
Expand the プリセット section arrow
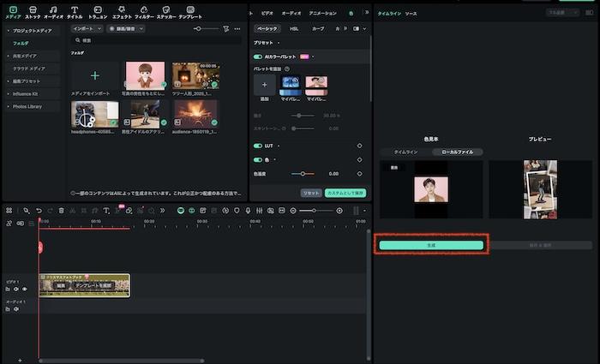(278, 42)
